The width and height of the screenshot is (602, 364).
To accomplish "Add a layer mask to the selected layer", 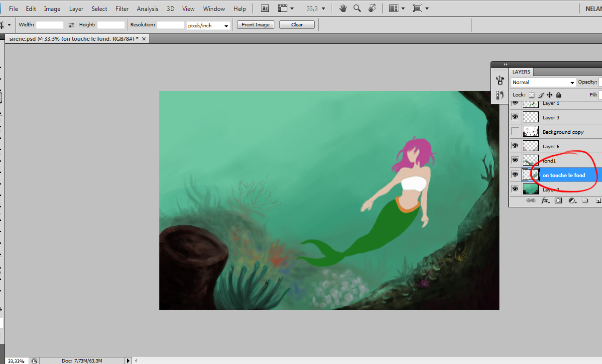I will (x=558, y=200).
